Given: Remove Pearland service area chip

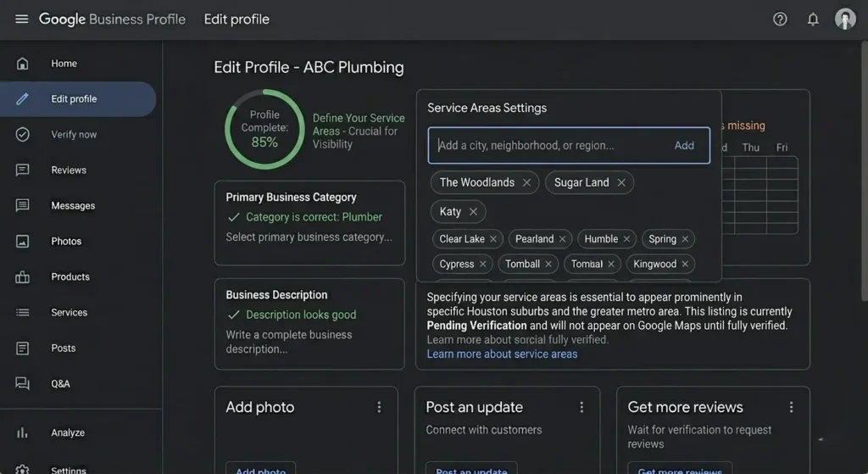Looking at the screenshot, I should (x=563, y=239).
